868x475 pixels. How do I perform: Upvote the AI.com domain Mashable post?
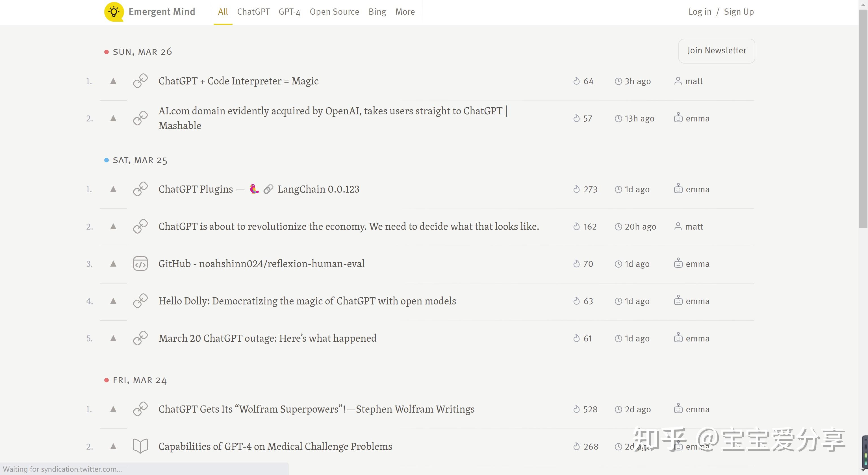113,118
